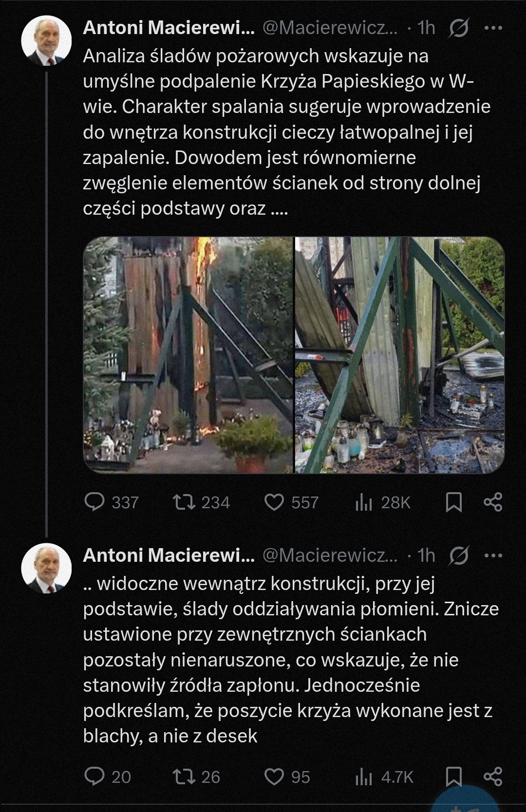View analytics of the 28K views tweet
Screen dimensions: 526x812
click(364, 502)
